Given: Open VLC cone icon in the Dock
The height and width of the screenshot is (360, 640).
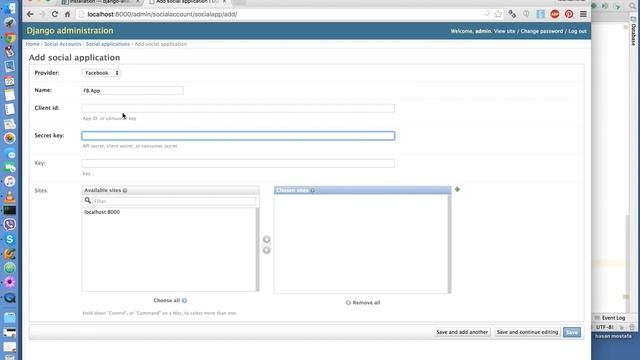Looking at the screenshot, I should pyautogui.click(x=10, y=197).
